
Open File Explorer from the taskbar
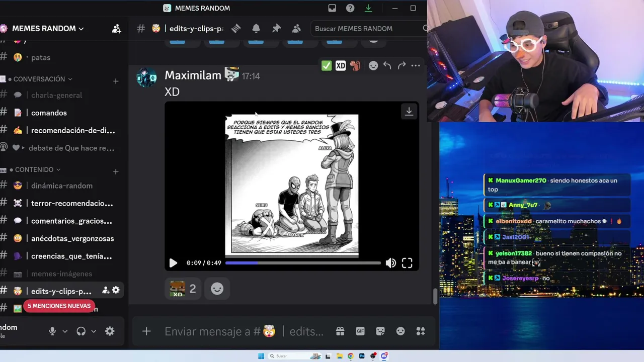(340, 356)
